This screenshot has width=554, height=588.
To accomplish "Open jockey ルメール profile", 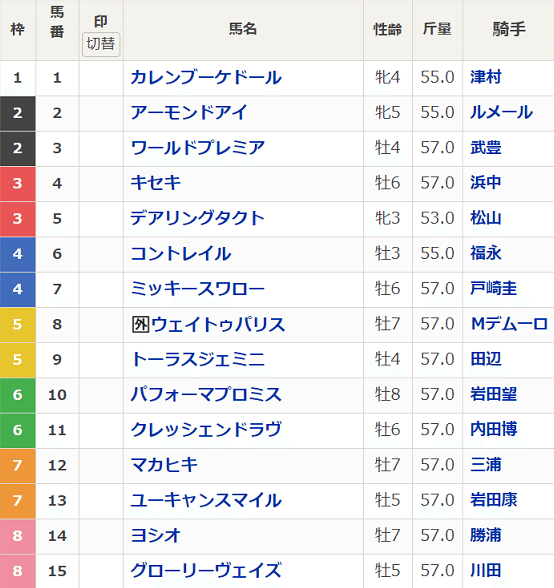I will [501, 112].
